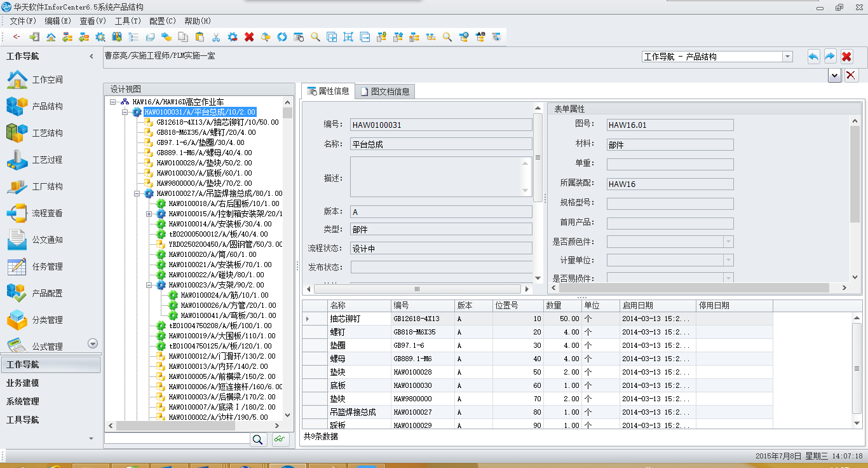Open the 配置(C) menu

[x=162, y=20]
